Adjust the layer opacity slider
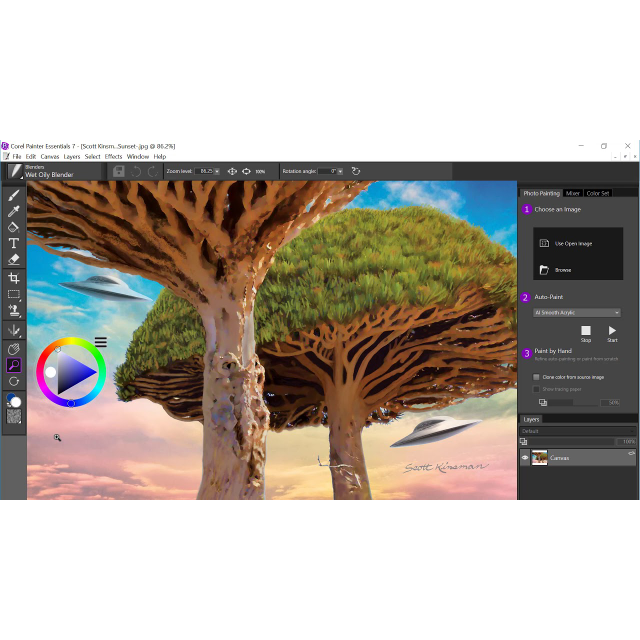Screen dimensions: 640x640 571,442
